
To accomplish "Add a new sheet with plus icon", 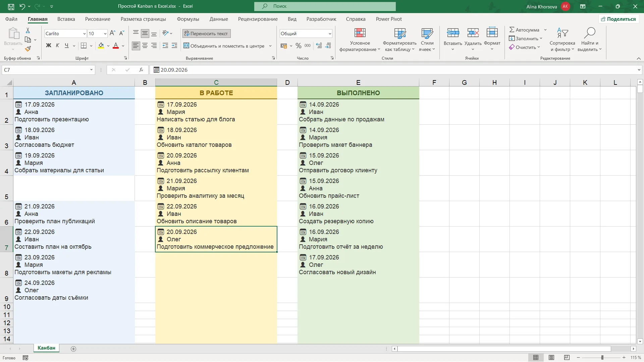I will 73,349.
